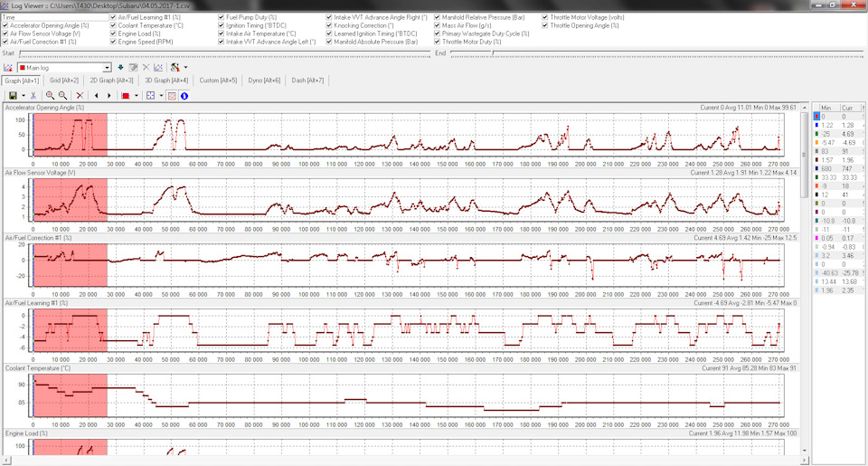Viewport: 868px width, 466px height.
Task: Click the red swatch in the first values row
Action: (x=816, y=117)
